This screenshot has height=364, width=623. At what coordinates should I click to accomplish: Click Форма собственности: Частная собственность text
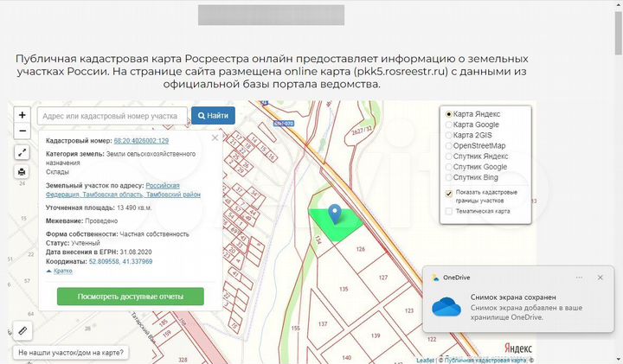click(x=117, y=234)
